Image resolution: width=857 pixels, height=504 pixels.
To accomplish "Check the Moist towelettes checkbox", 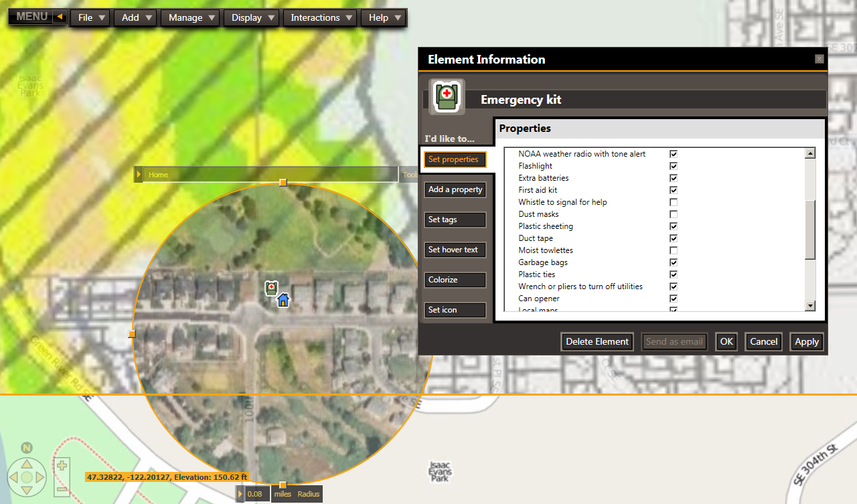I will [x=674, y=250].
